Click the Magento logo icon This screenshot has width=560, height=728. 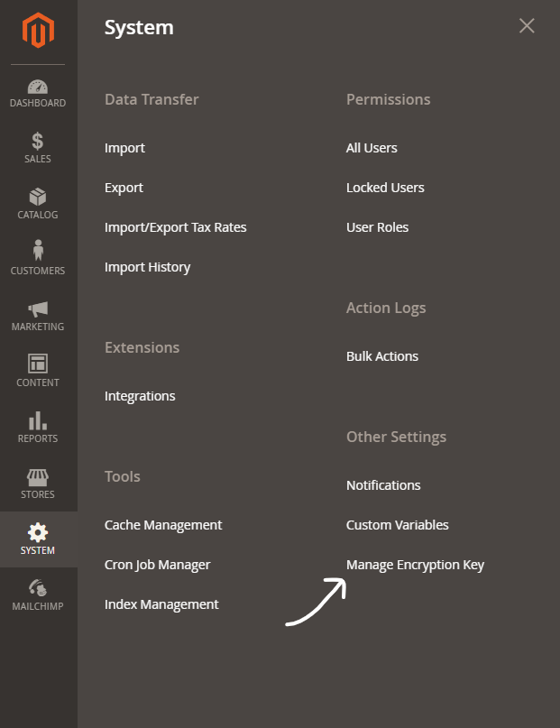[38, 30]
